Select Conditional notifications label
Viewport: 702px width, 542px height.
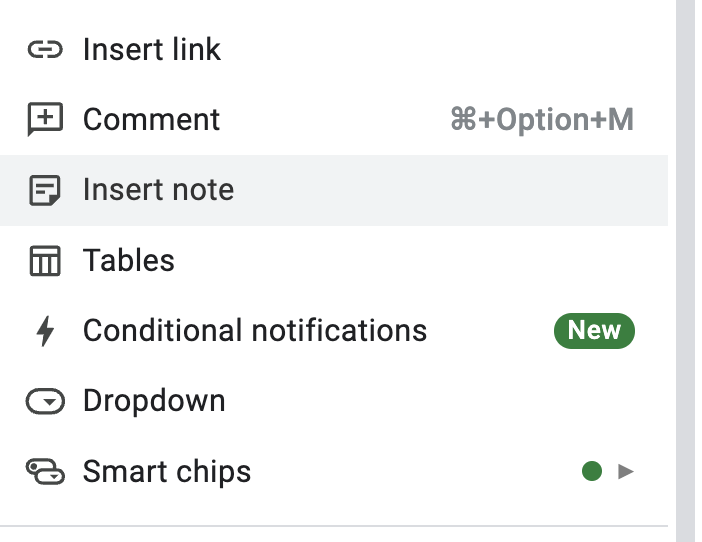pos(255,331)
